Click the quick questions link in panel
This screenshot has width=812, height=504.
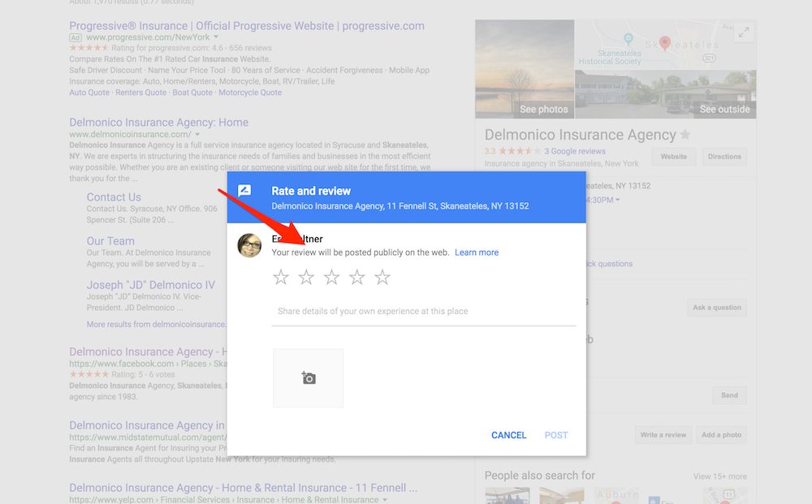(x=610, y=264)
